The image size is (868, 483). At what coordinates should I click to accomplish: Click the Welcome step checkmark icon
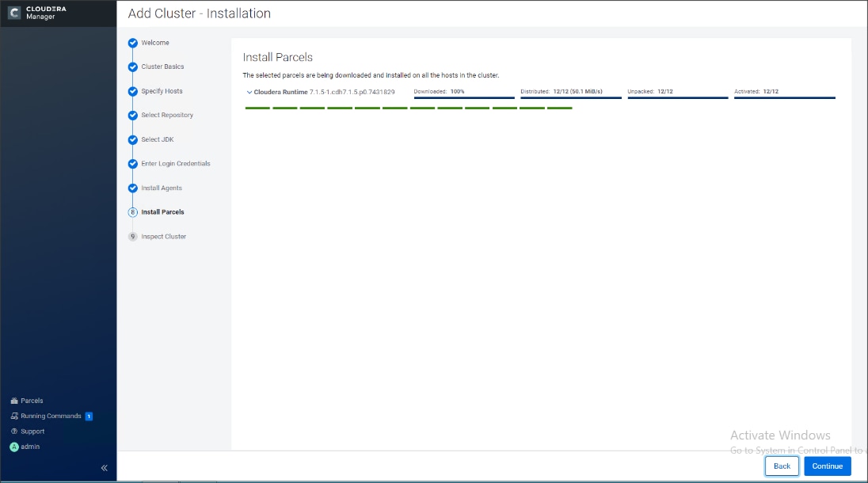pyautogui.click(x=132, y=43)
